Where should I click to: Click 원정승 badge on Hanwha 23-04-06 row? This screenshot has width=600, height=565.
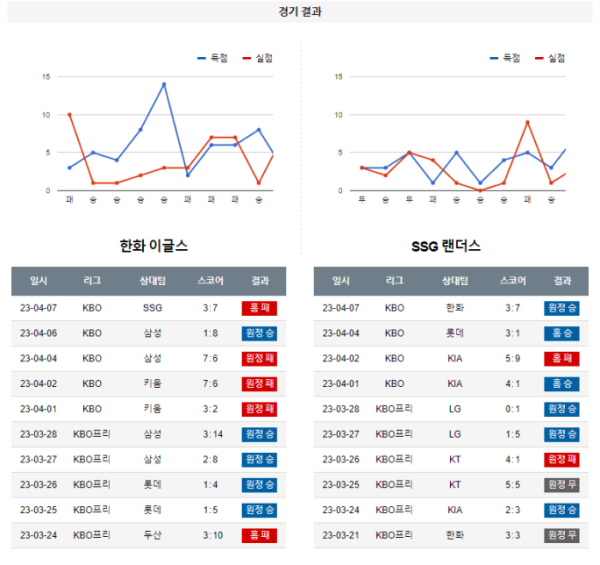click(x=259, y=334)
